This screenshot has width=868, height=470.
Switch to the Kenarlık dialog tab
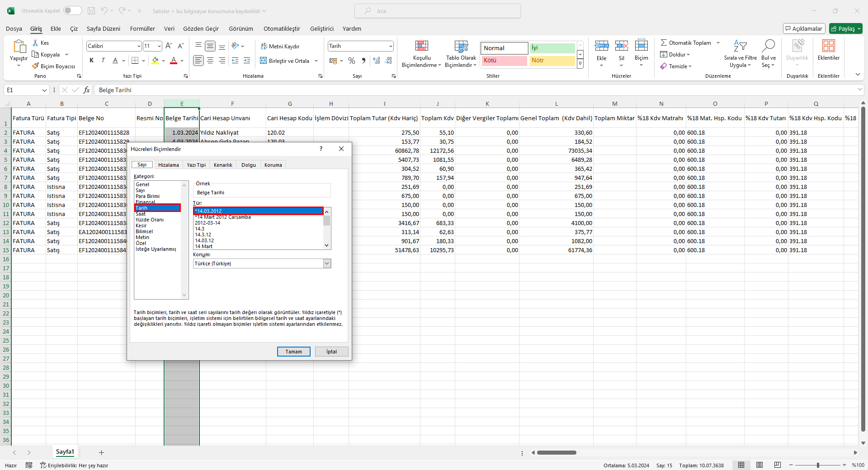click(x=223, y=165)
